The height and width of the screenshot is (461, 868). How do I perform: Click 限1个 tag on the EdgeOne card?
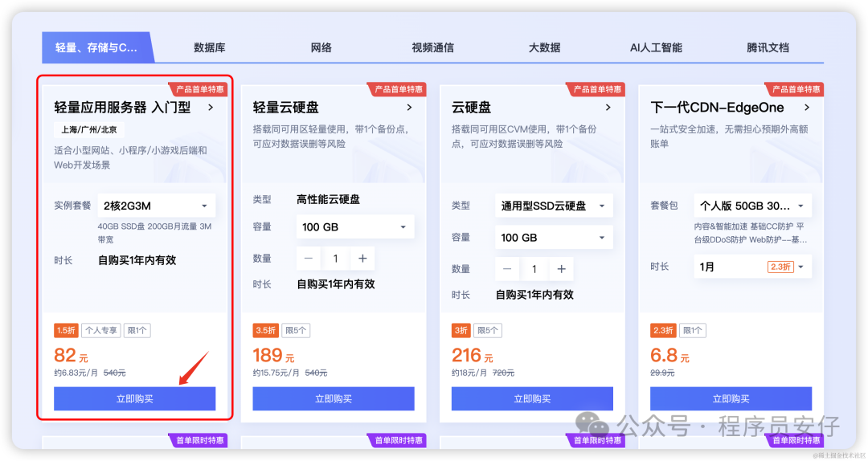[x=692, y=330]
